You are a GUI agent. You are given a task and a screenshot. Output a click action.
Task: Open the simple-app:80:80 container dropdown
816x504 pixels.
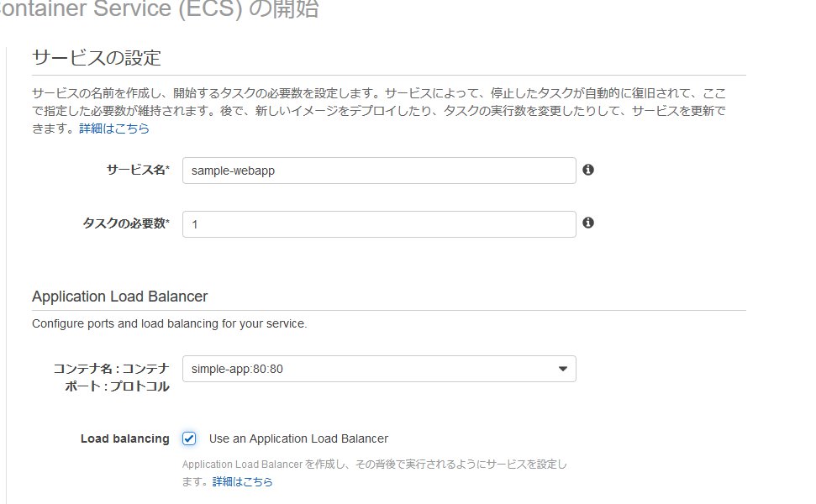pyautogui.click(x=378, y=370)
